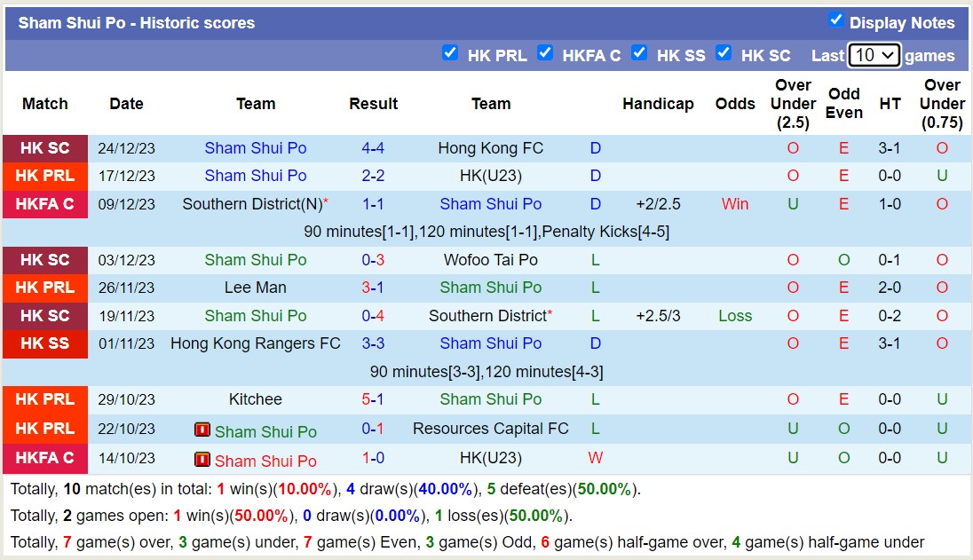Uncheck the HK SC filter
This screenshot has height=560, width=973.
click(x=724, y=53)
